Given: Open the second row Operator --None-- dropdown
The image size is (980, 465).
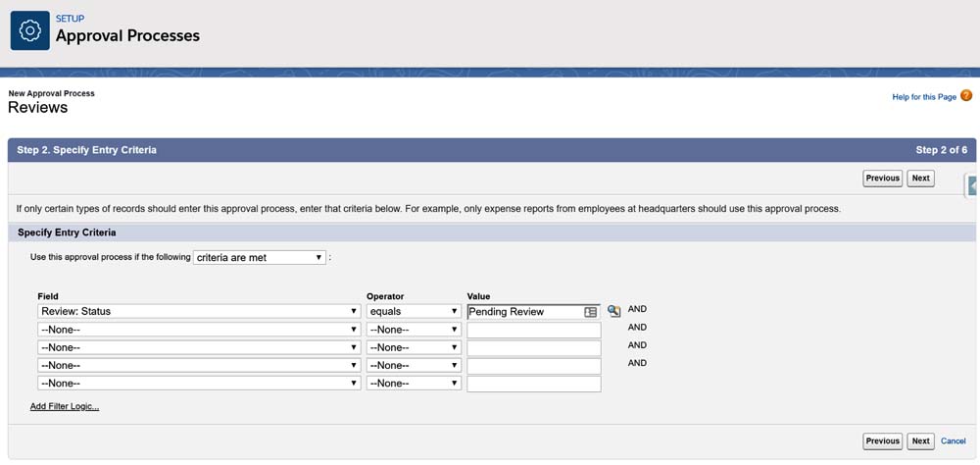Looking at the screenshot, I should (414, 330).
